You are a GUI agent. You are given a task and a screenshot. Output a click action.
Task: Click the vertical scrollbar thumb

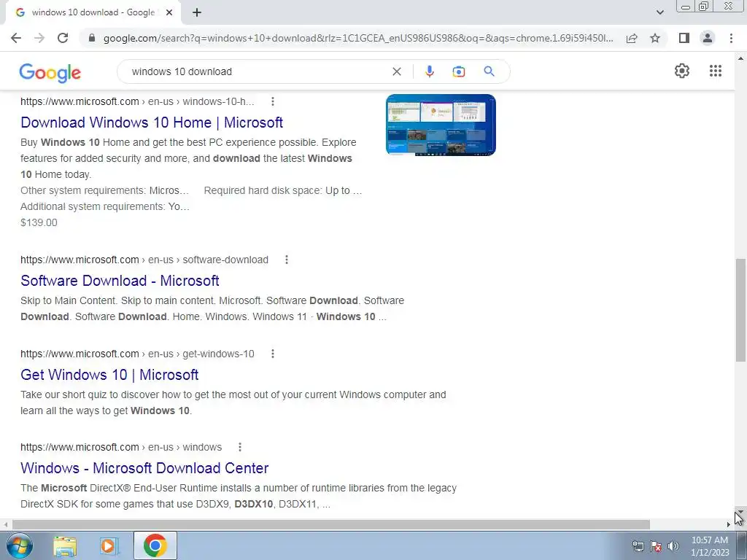[x=740, y=310]
